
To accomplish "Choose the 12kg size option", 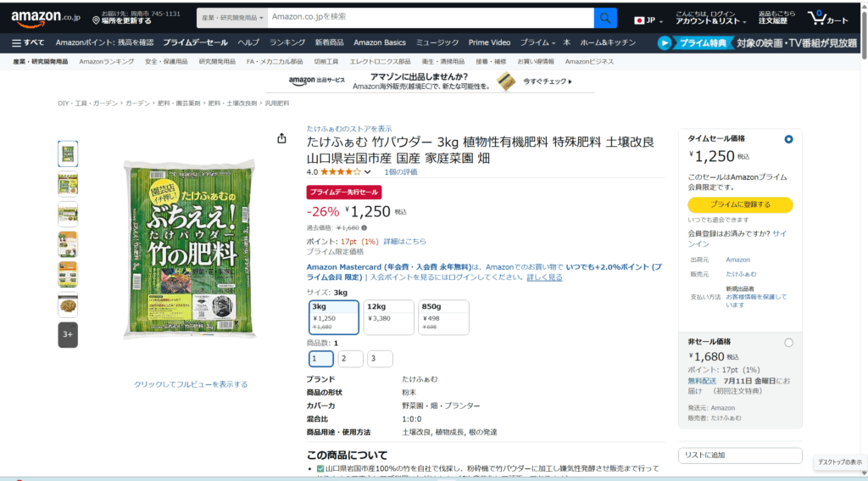I will (x=388, y=317).
